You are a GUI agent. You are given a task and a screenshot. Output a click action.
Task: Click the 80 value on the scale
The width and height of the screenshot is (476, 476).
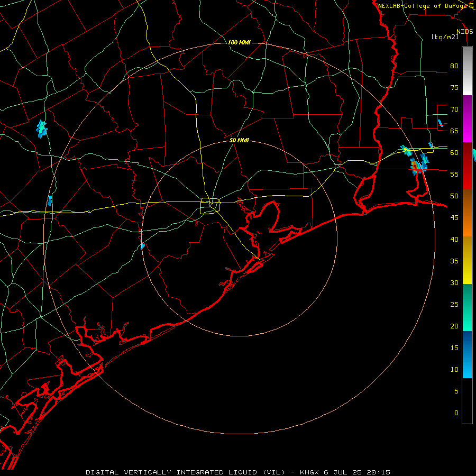pos(454,66)
